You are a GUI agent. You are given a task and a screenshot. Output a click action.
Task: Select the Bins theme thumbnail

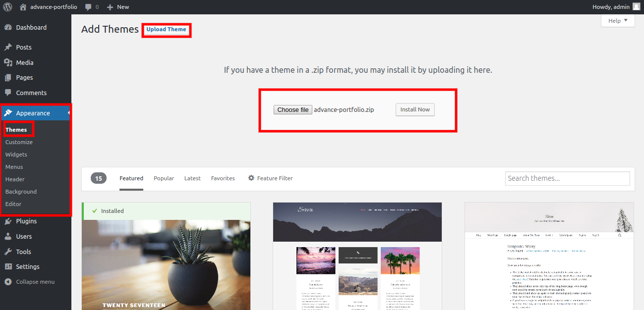pyautogui.click(x=549, y=256)
